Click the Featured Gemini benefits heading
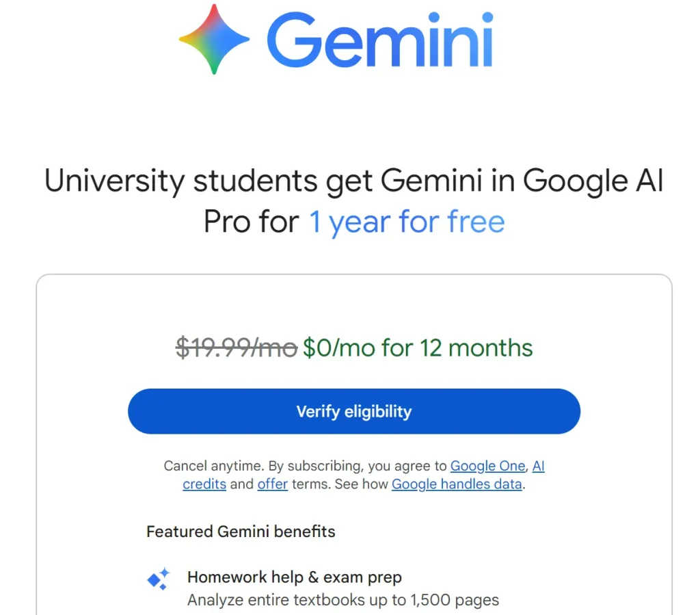The width and height of the screenshot is (700, 615). [x=241, y=532]
